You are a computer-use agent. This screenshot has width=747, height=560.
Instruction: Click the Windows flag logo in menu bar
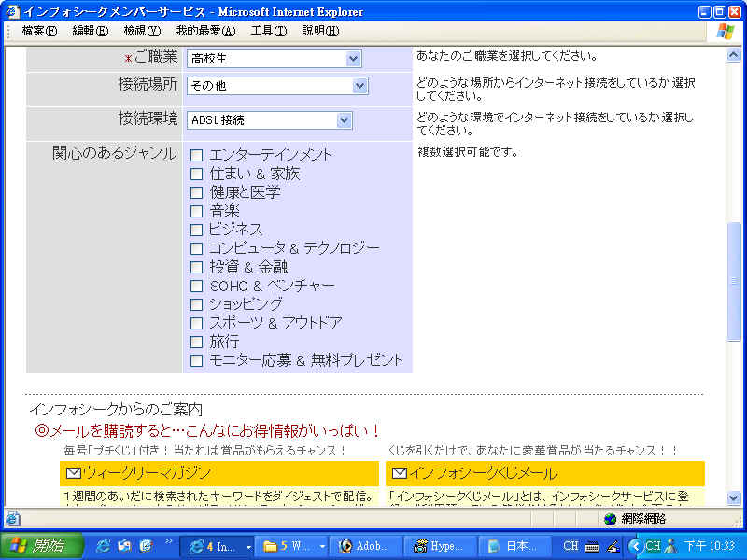point(726,31)
